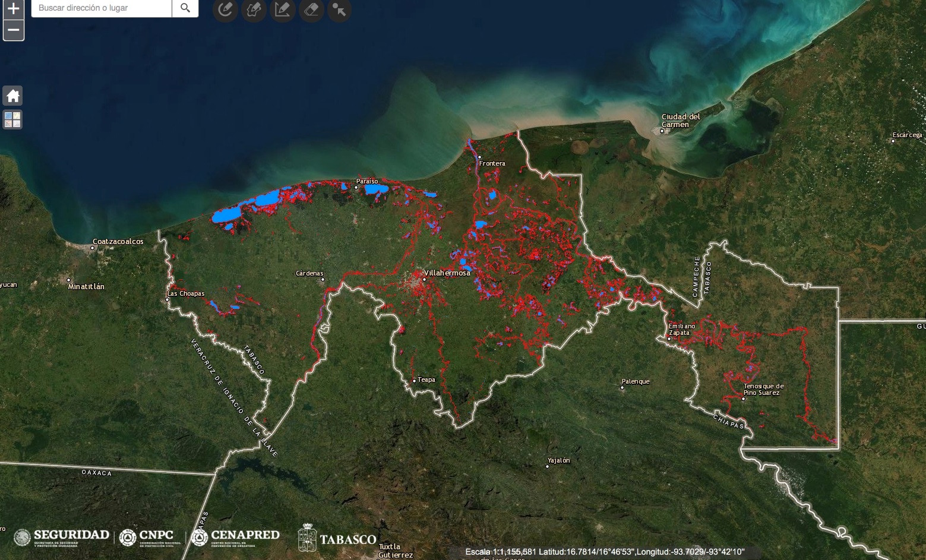Viewport: 926px width, 560px height.
Task: Click the Coatzacoalcos city marker
Action: tap(93, 248)
